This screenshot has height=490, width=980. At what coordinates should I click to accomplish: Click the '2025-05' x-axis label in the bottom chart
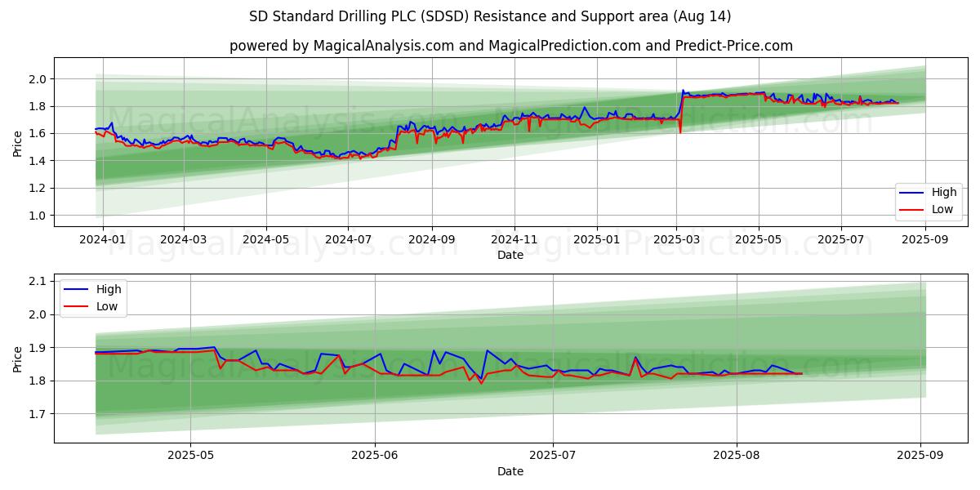pos(190,457)
